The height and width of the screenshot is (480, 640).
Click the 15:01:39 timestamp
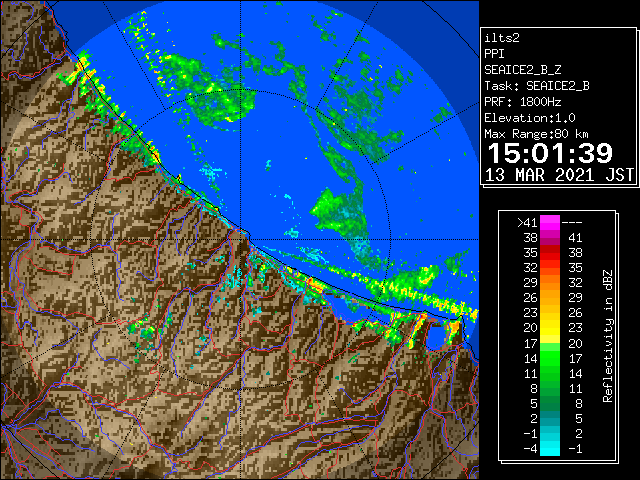(x=550, y=153)
